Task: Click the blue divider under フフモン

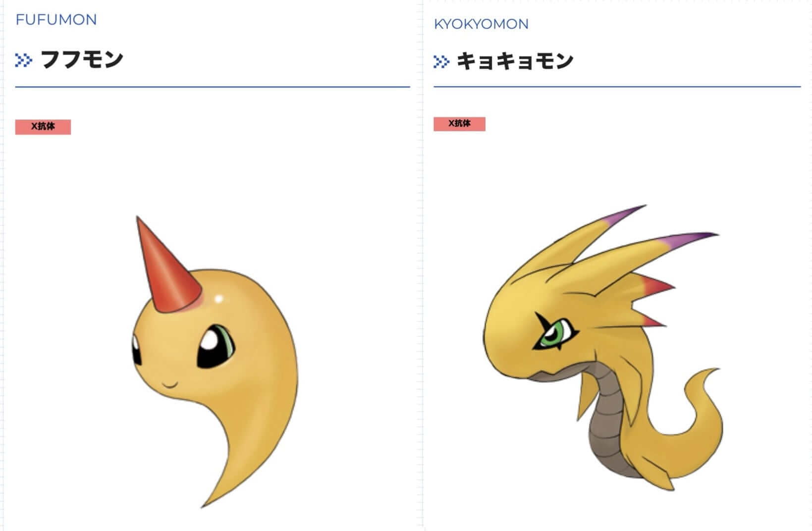Action: (213, 87)
